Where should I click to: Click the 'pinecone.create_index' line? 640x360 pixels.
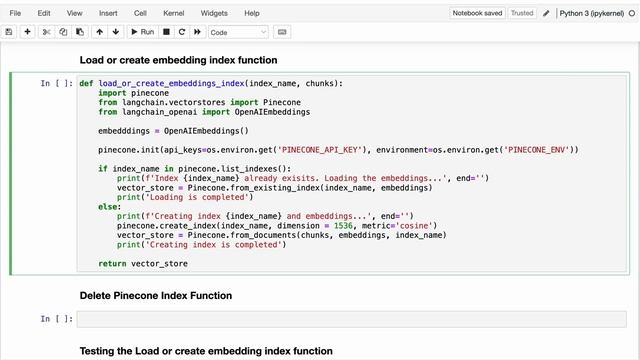tap(277, 226)
